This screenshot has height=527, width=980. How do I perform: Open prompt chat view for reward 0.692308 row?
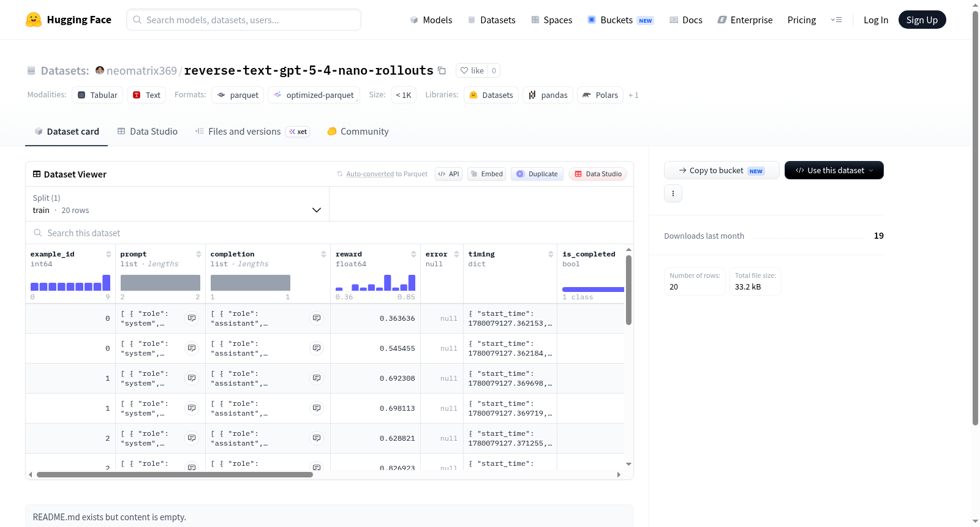click(x=192, y=378)
